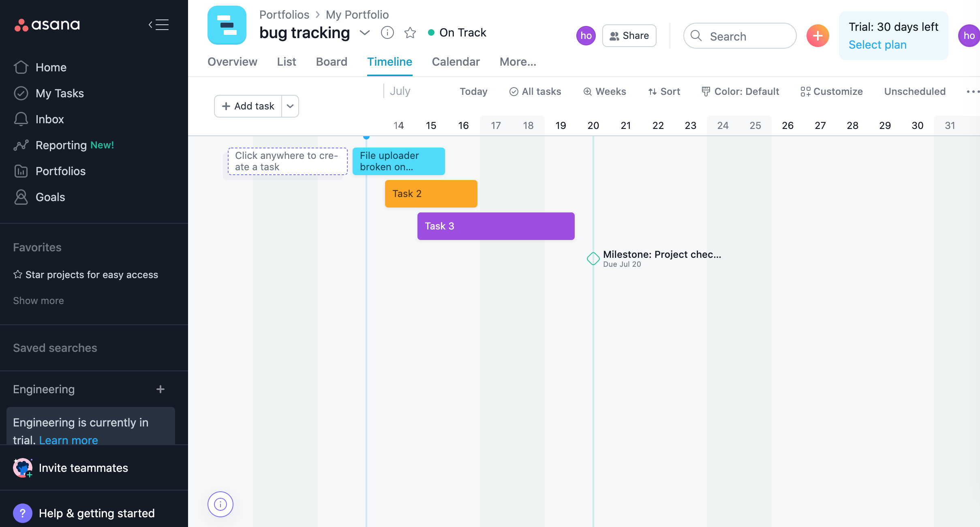This screenshot has height=527, width=980.
Task: Toggle the All tasks completion filter
Action: pyautogui.click(x=535, y=92)
